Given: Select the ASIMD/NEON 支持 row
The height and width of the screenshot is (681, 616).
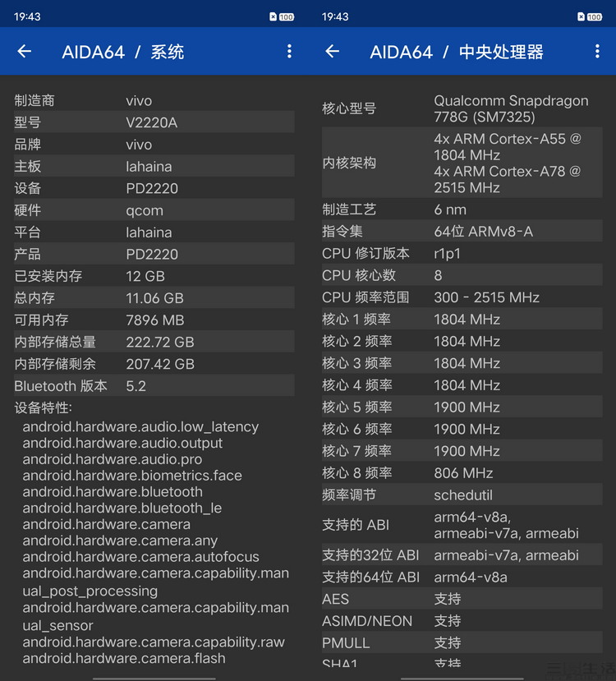Looking at the screenshot, I should (x=462, y=621).
